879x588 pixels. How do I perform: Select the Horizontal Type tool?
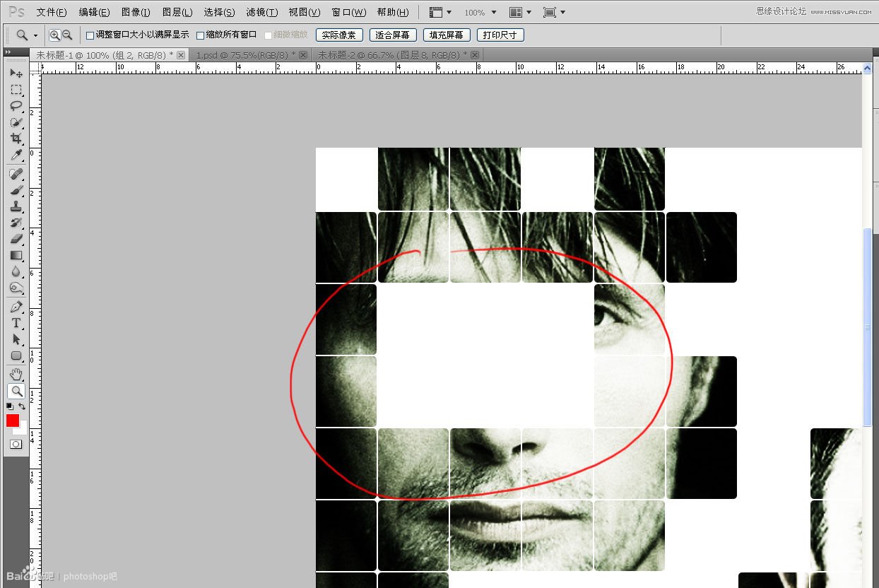pyautogui.click(x=16, y=323)
